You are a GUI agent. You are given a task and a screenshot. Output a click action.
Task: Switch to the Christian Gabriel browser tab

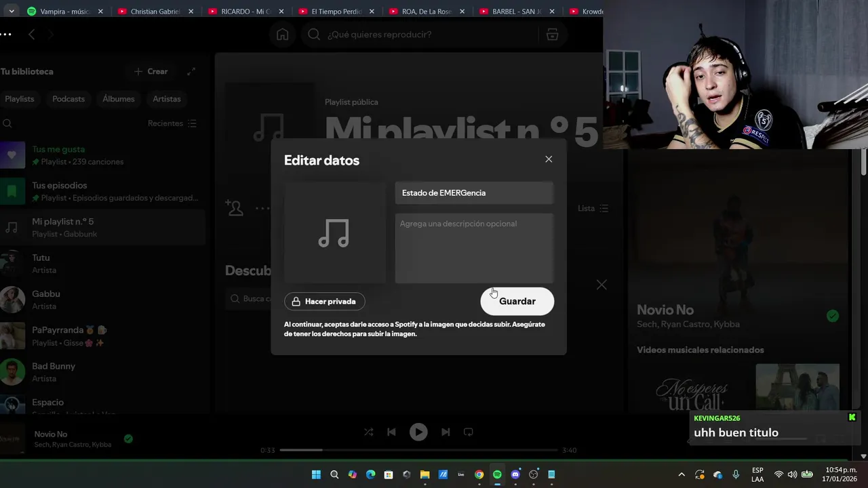click(155, 12)
